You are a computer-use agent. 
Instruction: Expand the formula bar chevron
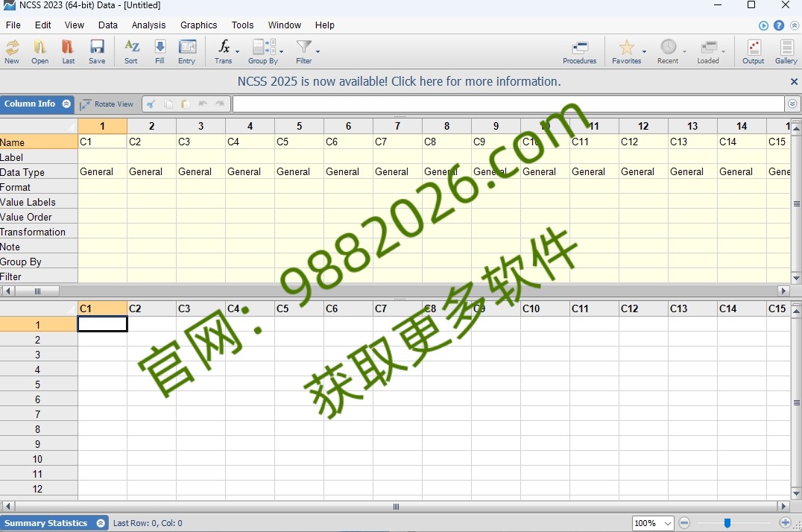point(792,104)
